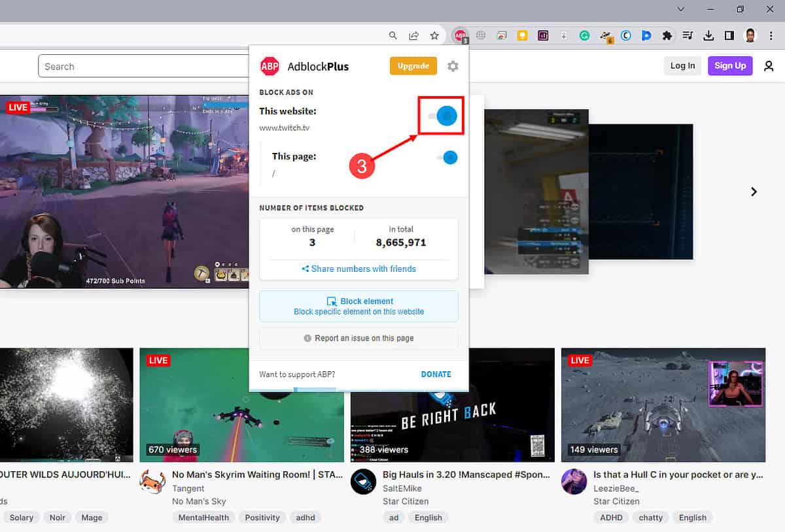
Task: Open the Tangent channel avatar
Action: (x=152, y=482)
